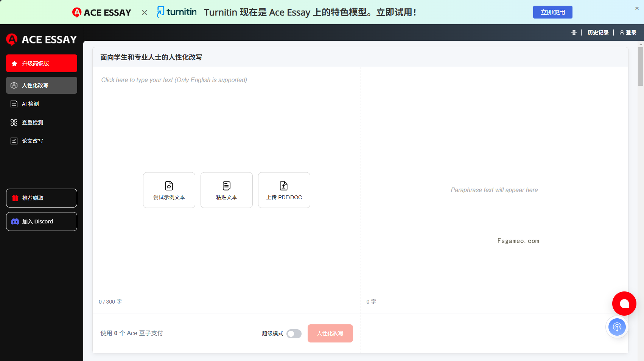Screen dimensions: 644x361
Task: Click 粘贴文本 paste text card
Action: click(227, 190)
